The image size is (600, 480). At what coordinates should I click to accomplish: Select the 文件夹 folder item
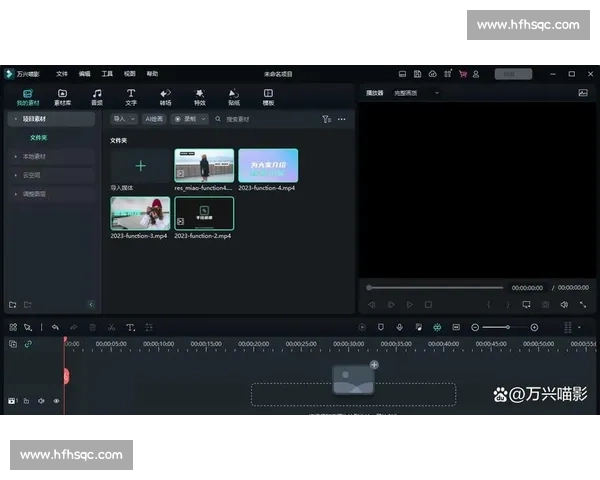point(38,138)
